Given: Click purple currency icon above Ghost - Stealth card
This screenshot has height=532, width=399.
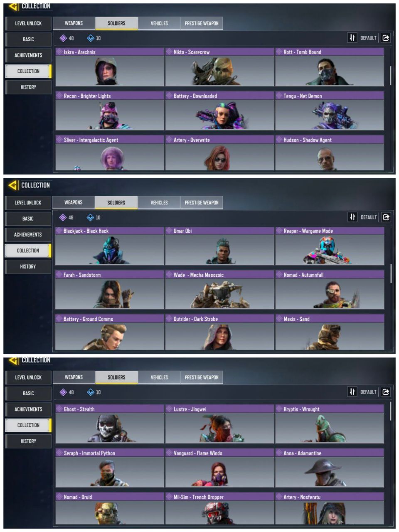Looking at the screenshot, I should 63,392.
